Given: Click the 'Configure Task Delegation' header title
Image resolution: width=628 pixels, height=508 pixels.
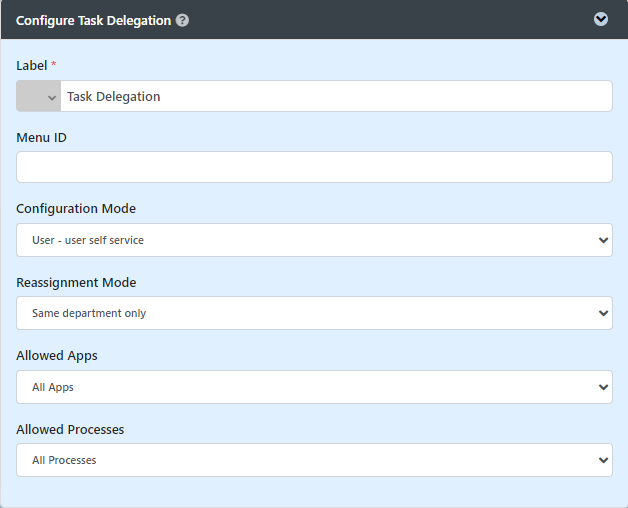Looking at the screenshot, I should tap(93, 20).
